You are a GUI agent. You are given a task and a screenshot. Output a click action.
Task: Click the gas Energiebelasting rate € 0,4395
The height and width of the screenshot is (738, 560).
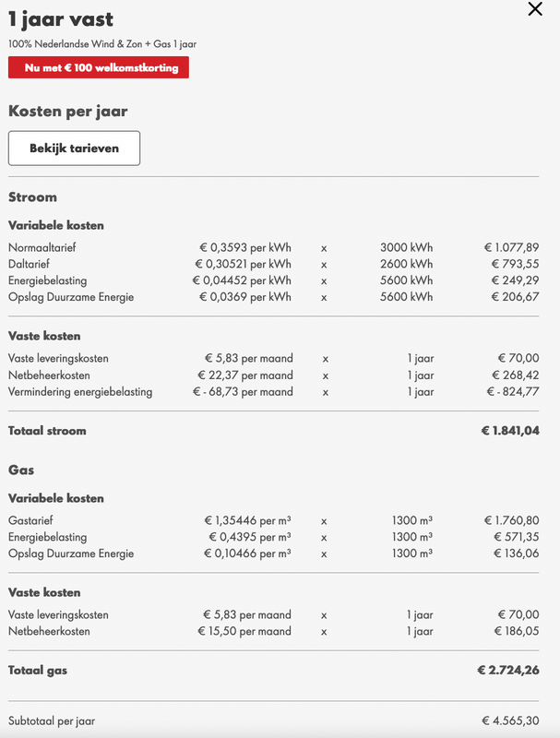click(247, 537)
